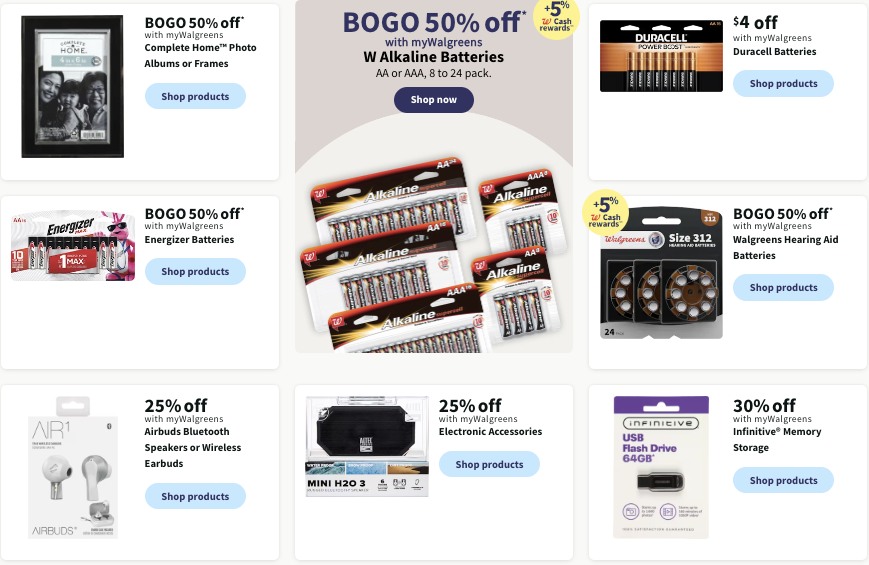Open the Infinitive Memory Storage title link
The image size is (869, 565).
point(777,440)
